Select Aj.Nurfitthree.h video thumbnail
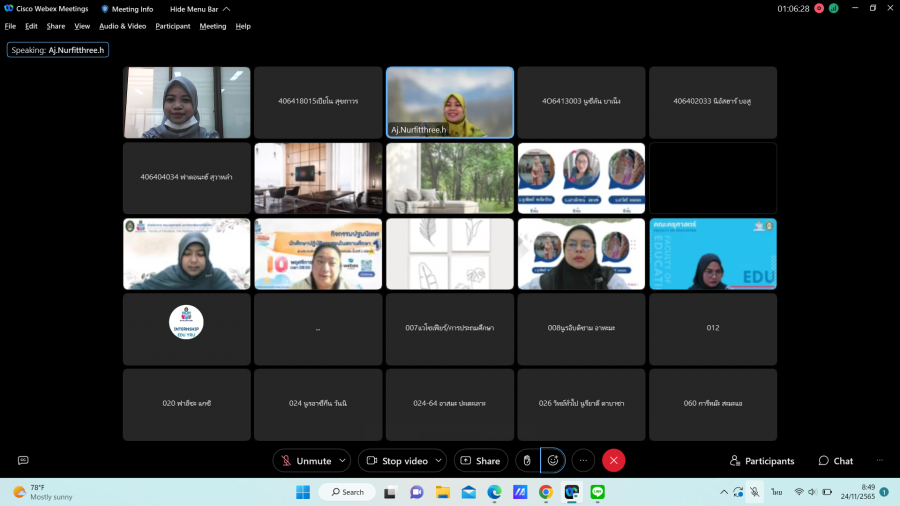 (450, 102)
